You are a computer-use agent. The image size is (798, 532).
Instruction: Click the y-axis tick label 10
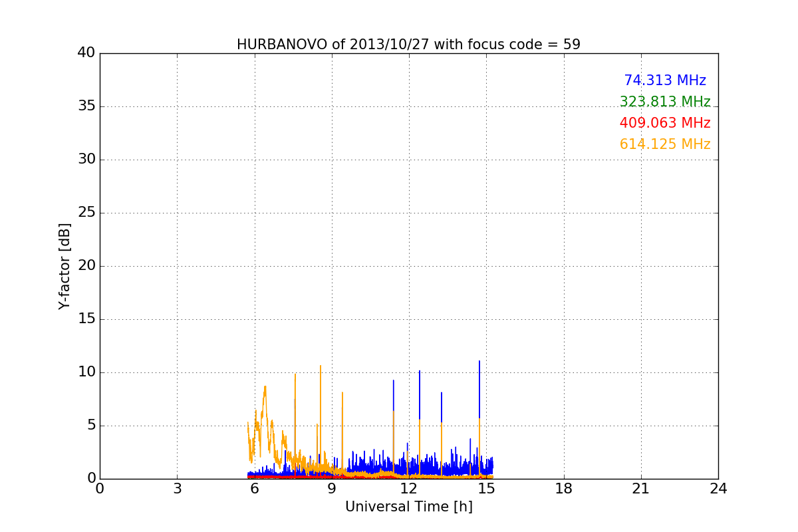pos(86,372)
